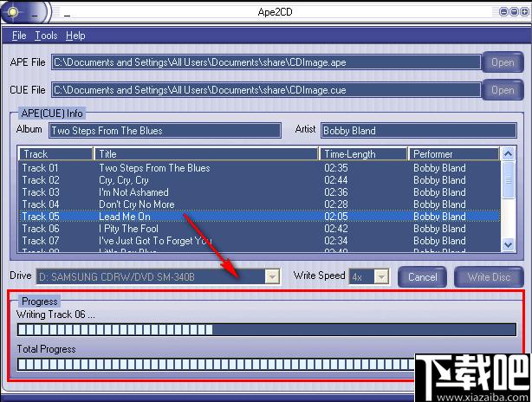The image size is (532, 402).
Task: Sort by the Title column header
Action: pyautogui.click(x=206, y=154)
